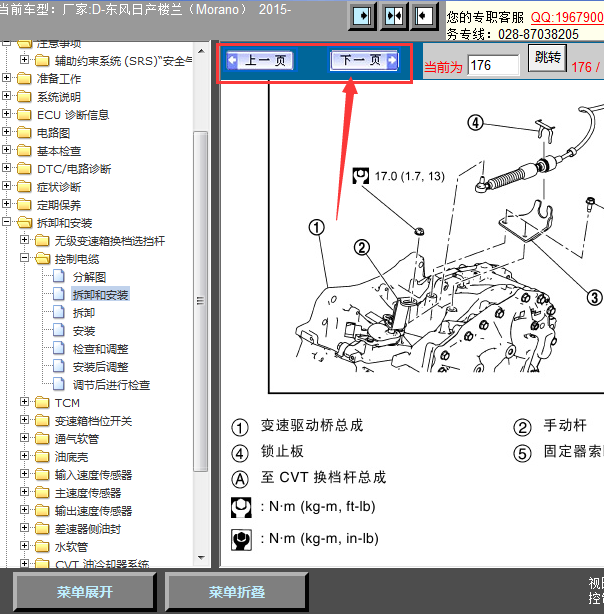Expand the DTC/电路诊断 folder

tap(6, 168)
